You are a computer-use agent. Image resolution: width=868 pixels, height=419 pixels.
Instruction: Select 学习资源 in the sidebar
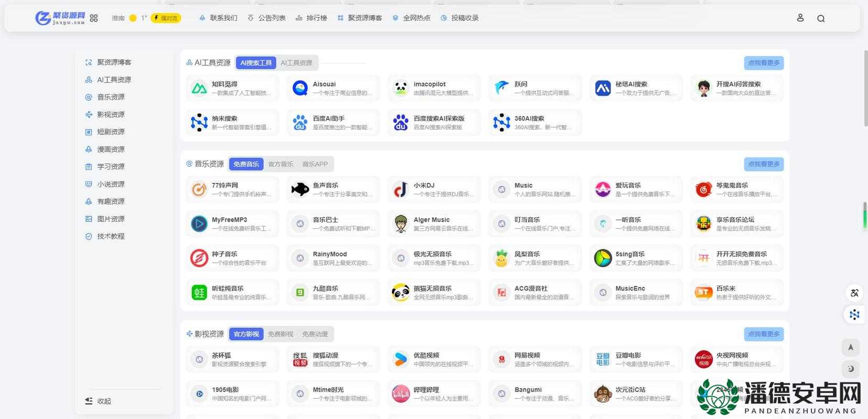coord(105,167)
